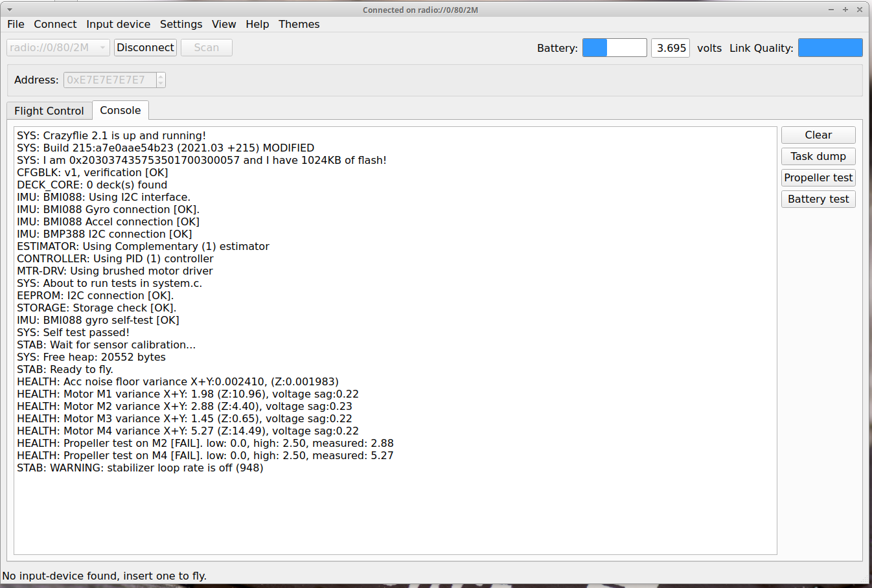The height and width of the screenshot is (588, 872).
Task: Select the Console tab
Action: point(120,110)
